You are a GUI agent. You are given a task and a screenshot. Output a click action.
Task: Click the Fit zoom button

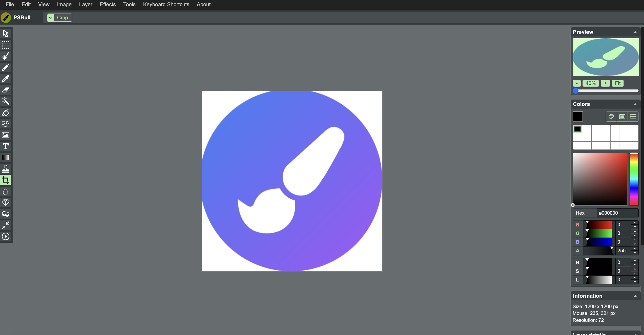point(618,83)
